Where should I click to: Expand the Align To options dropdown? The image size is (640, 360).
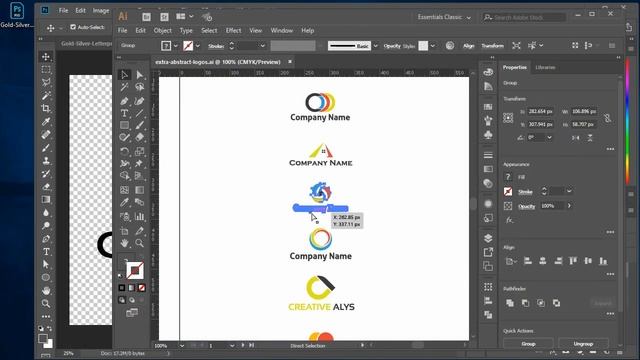(510, 261)
